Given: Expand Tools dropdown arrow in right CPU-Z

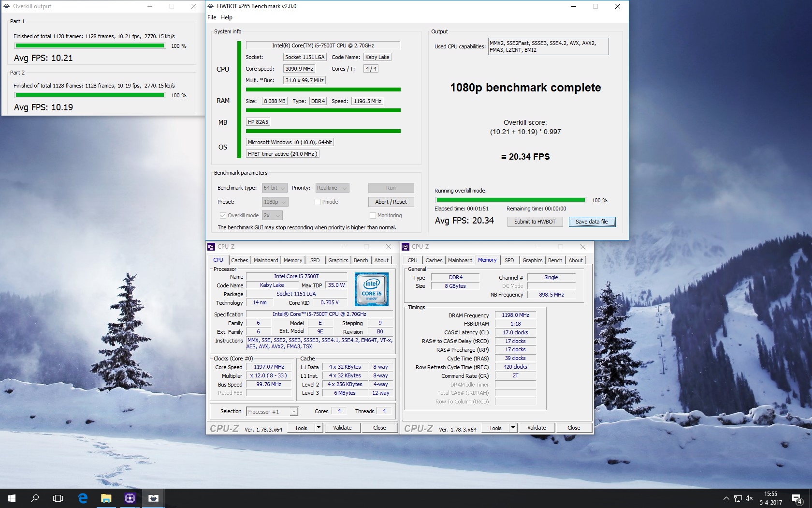Looking at the screenshot, I should click(513, 428).
